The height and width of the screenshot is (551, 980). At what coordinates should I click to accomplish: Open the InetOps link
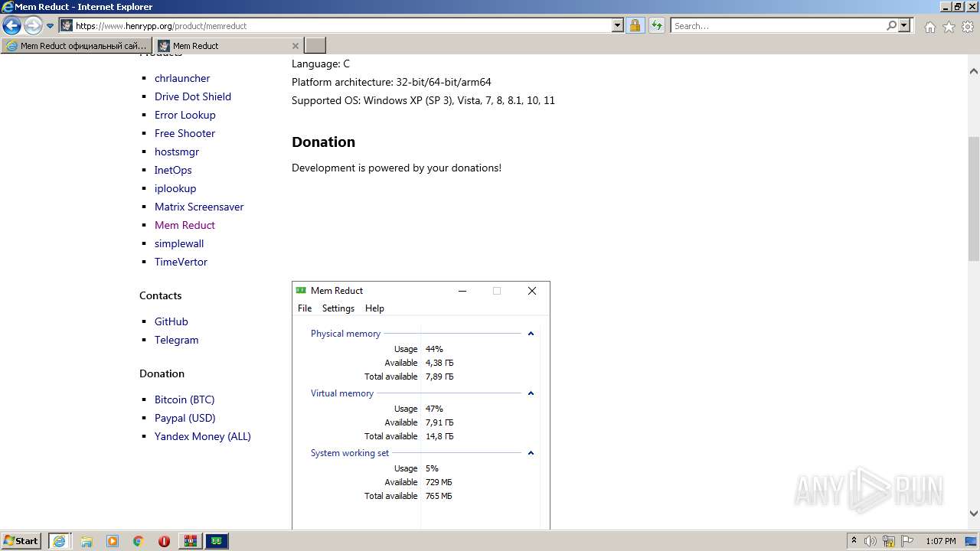(173, 170)
